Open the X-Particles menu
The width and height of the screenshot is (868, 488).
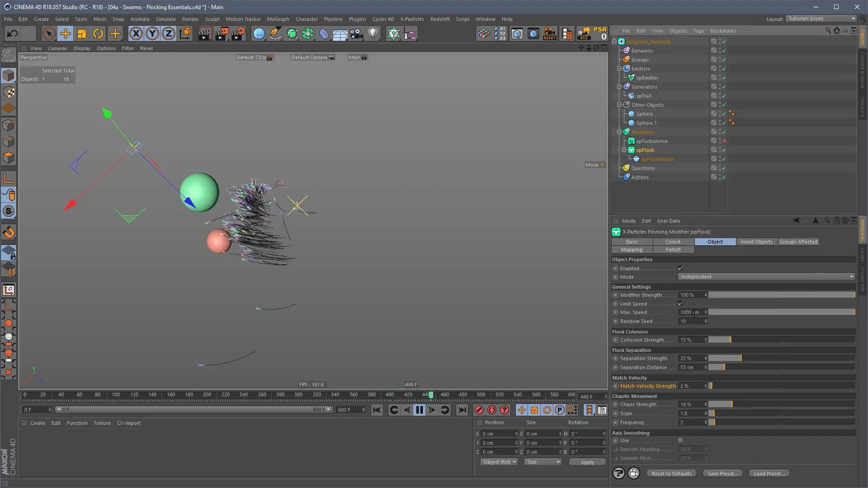[x=411, y=19]
